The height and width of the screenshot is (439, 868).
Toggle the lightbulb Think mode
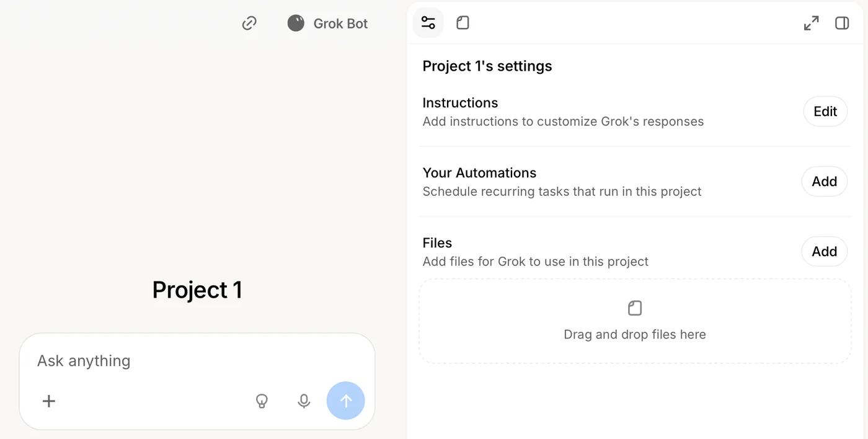point(262,401)
